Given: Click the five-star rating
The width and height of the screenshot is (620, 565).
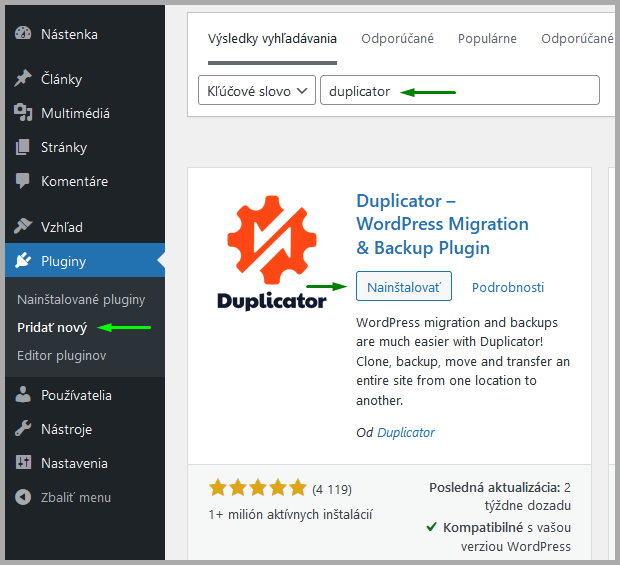Looking at the screenshot, I should (258, 488).
